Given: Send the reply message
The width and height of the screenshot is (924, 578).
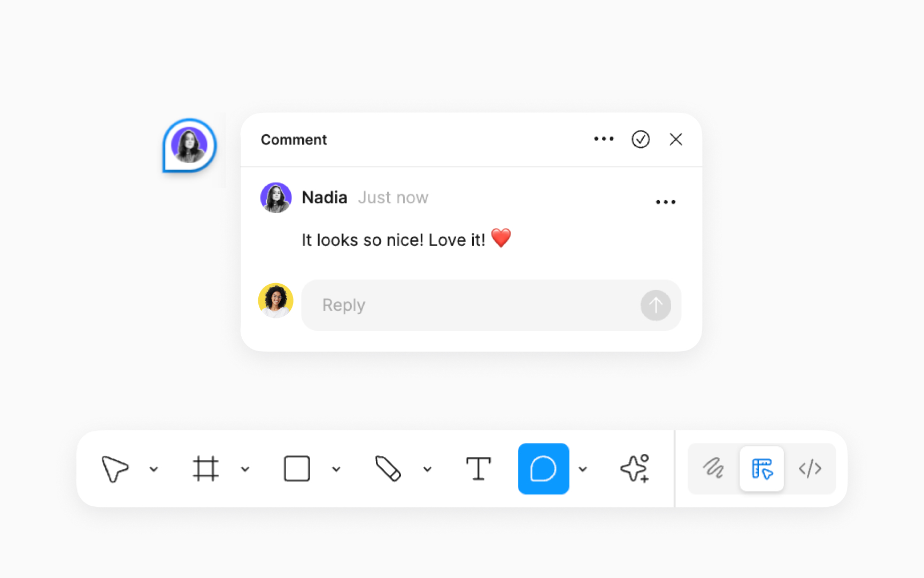Looking at the screenshot, I should click(656, 305).
